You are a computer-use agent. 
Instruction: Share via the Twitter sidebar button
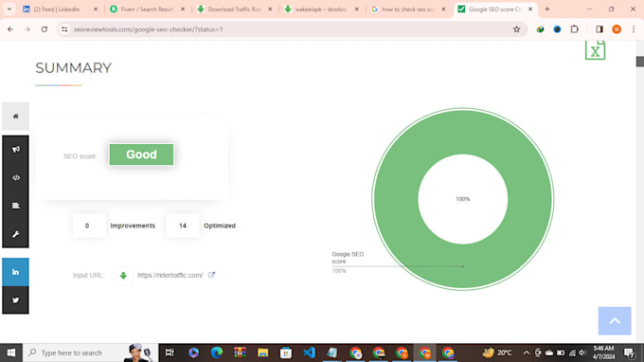(x=15, y=300)
